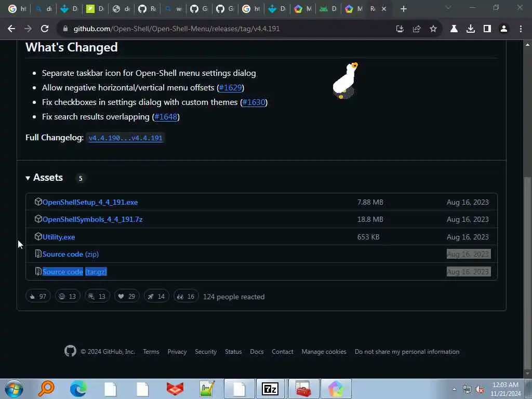Click the install page icon in address bar
The width and height of the screenshot is (532, 399).
click(x=400, y=29)
